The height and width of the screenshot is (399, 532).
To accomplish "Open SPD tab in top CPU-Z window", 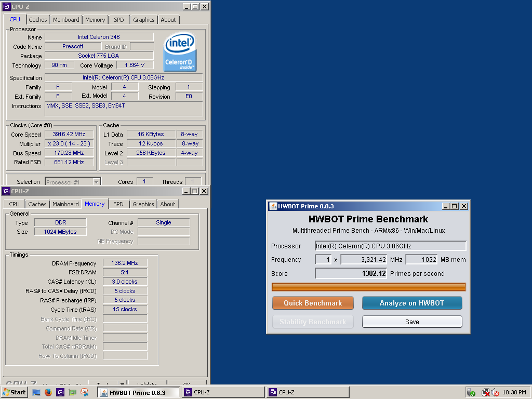I will 119,20.
